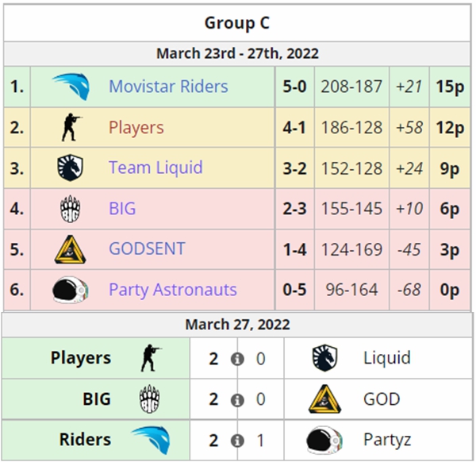Click Players logo in the match list
The image size is (476, 462).
tap(150, 358)
